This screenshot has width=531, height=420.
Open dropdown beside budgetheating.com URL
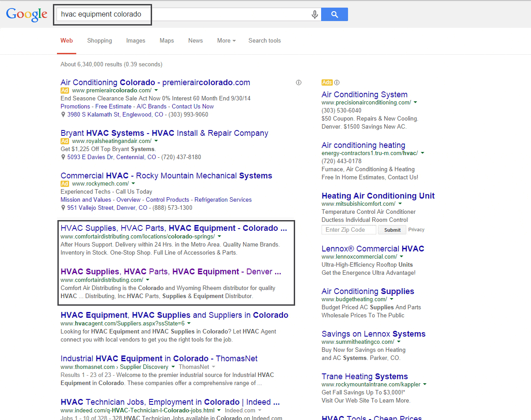[x=392, y=299]
